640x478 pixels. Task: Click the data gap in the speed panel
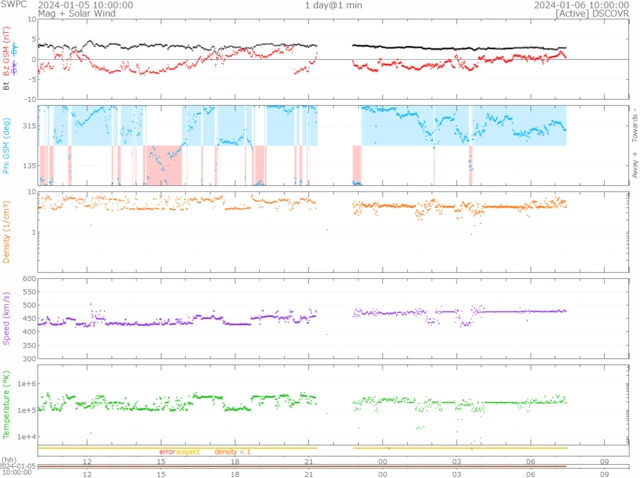335,317
